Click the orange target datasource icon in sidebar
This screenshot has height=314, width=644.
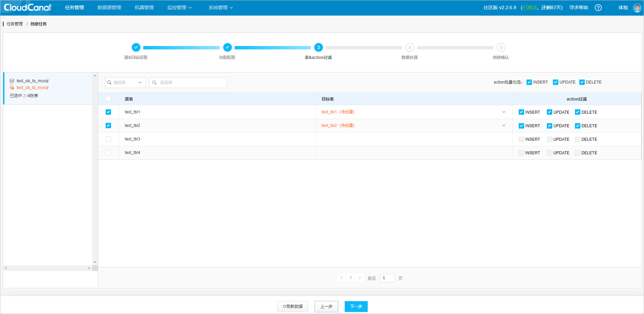pyautogui.click(x=12, y=88)
